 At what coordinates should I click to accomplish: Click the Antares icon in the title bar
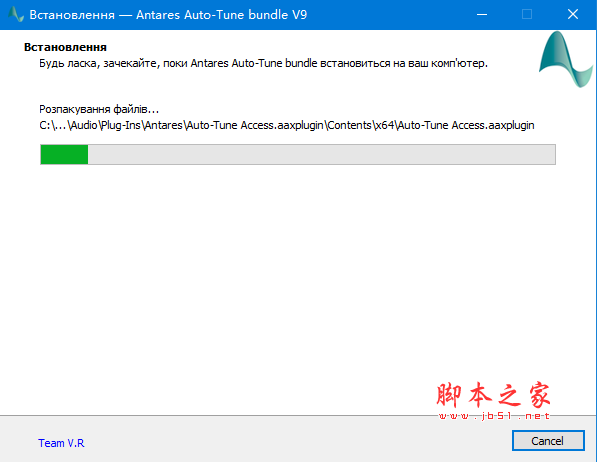16,14
